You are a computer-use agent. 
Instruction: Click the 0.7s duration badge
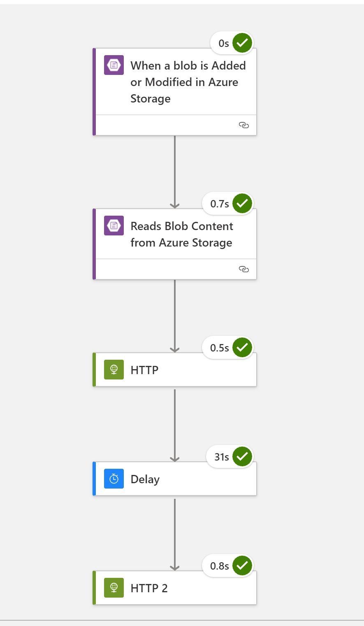pos(219,204)
